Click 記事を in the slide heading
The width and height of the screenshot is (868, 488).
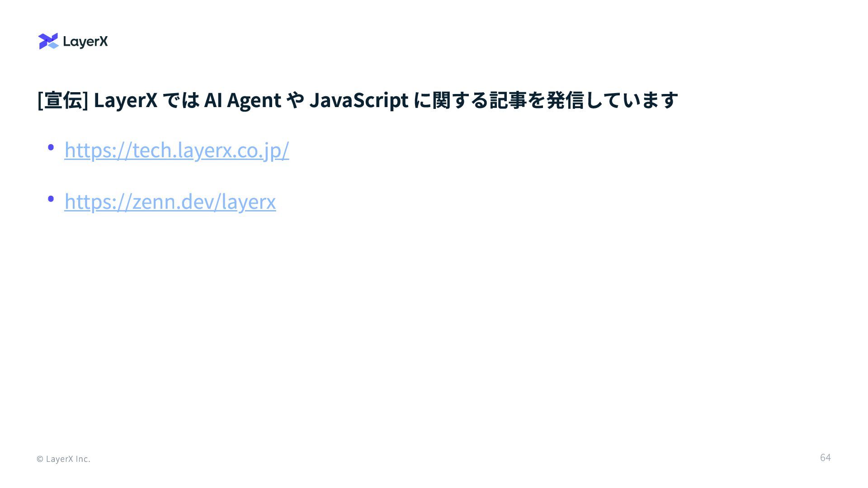click(518, 100)
